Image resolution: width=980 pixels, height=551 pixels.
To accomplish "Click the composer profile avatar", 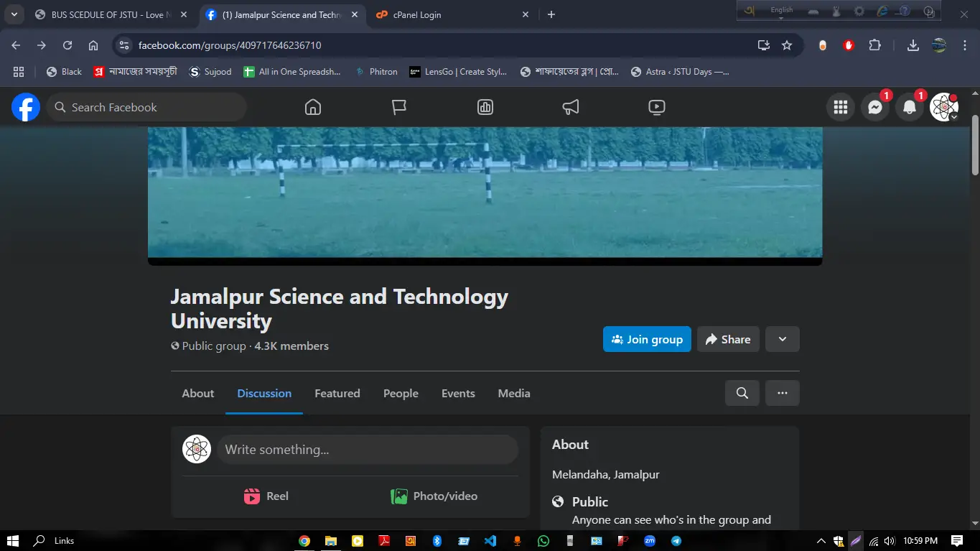I will click(x=197, y=449).
